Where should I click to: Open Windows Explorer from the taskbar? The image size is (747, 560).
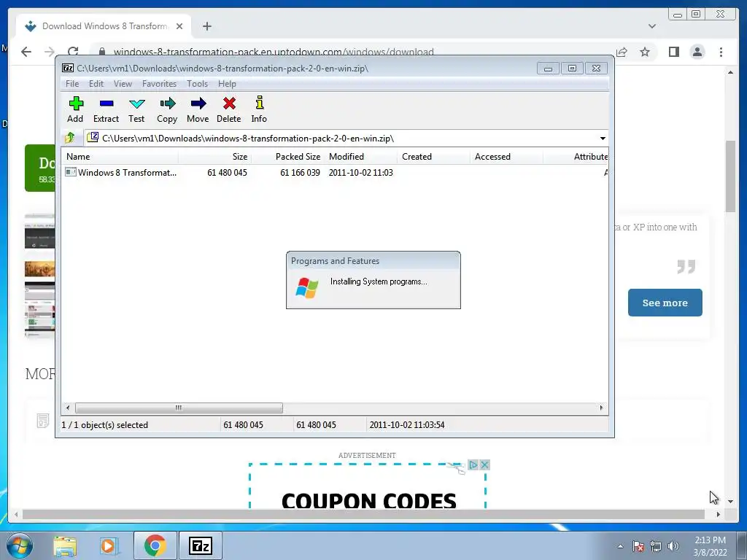[x=65, y=545]
